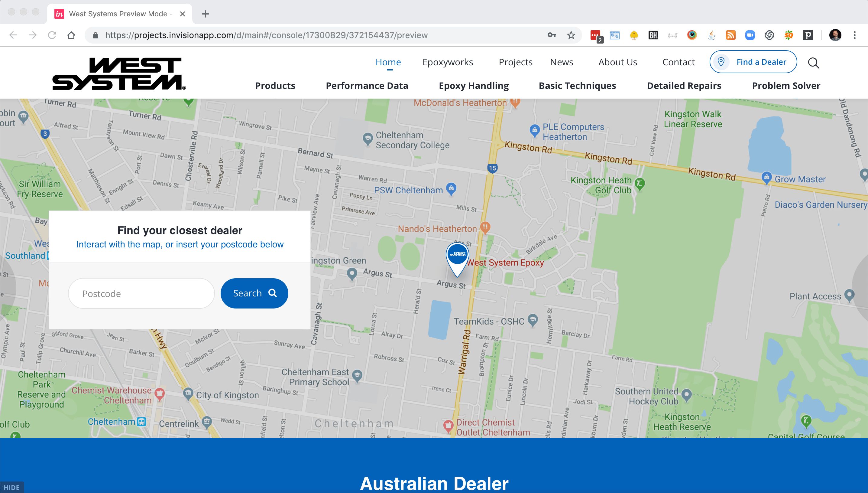Click the PSW Cheltenham map marker
Image resolution: width=868 pixels, height=493 pixels.
coord(451,189)
